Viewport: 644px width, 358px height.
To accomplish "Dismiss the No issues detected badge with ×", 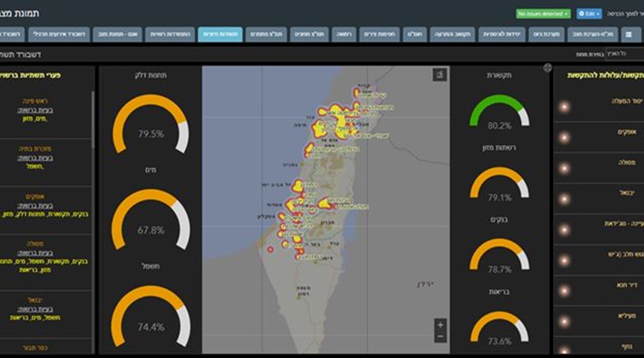I will (566, 14).
